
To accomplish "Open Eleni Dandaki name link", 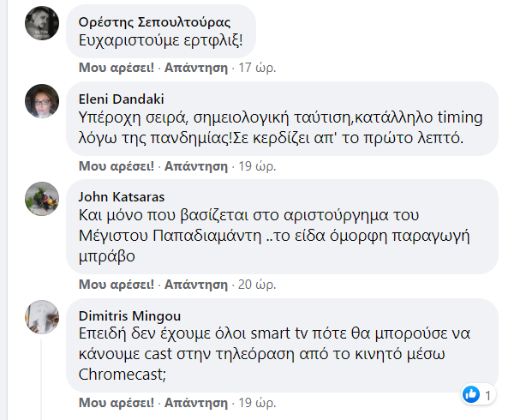I will click(x=121, y=99).
